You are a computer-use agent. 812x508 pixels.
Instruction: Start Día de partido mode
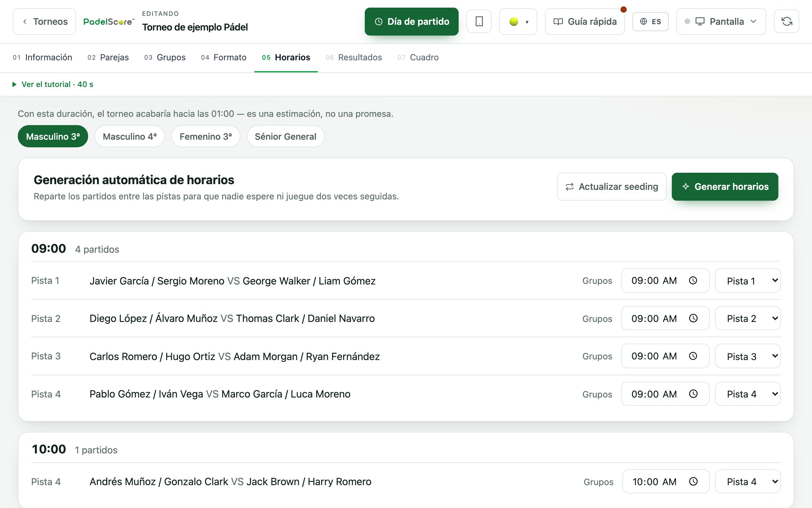coord(411,22)
